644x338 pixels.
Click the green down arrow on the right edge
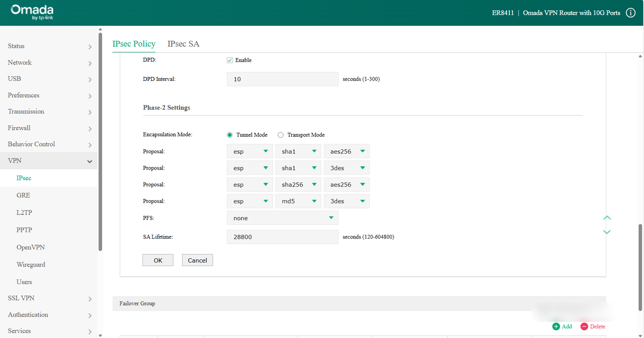coord(607,232)
